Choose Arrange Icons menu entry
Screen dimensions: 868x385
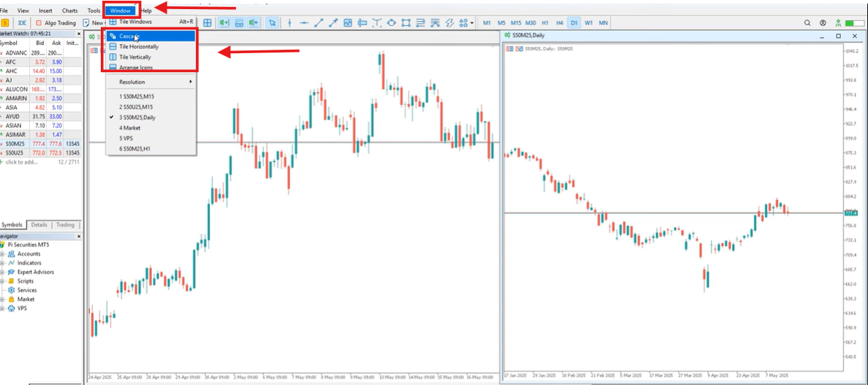coord(151,67)
